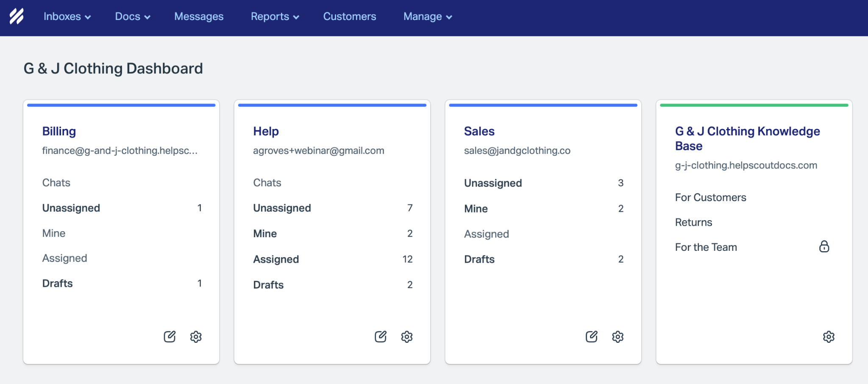
Task: View Unassigned conversations in Help inbox
Action: pyautogui.click(x=333, y=208)
